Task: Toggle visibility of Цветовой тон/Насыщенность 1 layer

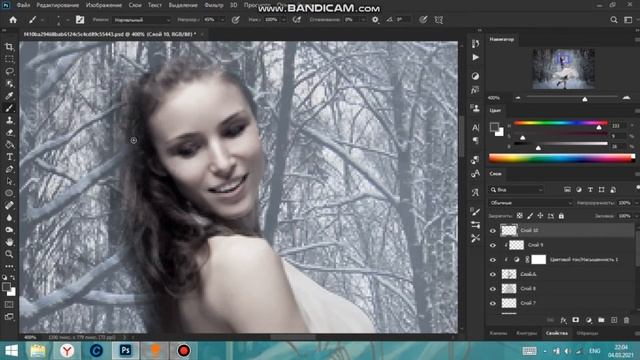Action: tap(493, 260)
